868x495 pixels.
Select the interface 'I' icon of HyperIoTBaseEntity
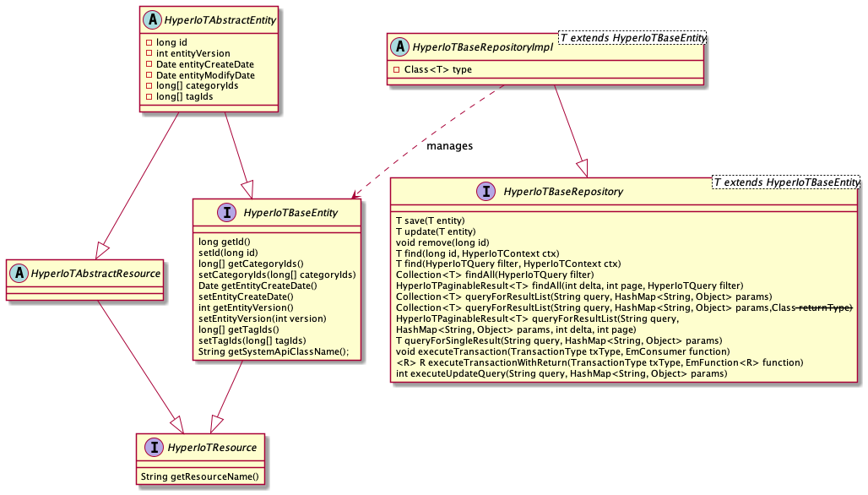coord(207,214)
